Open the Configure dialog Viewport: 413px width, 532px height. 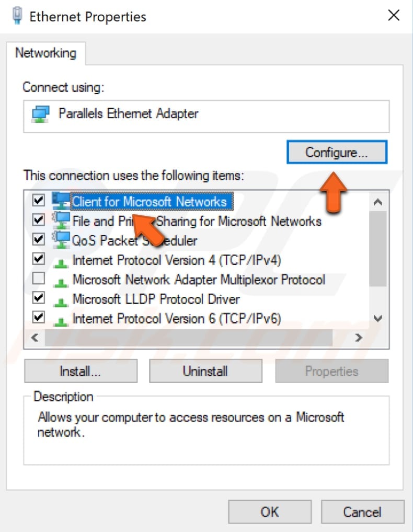337,152
